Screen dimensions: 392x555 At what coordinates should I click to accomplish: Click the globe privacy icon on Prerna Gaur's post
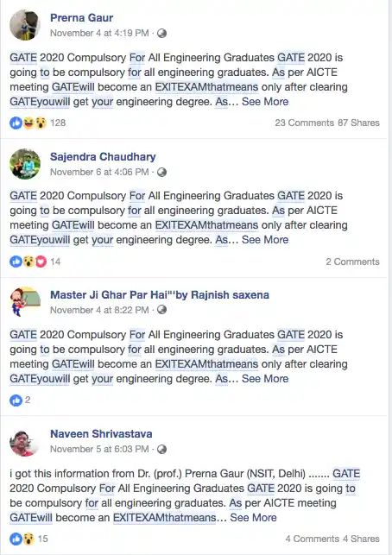tap(161, 34)
